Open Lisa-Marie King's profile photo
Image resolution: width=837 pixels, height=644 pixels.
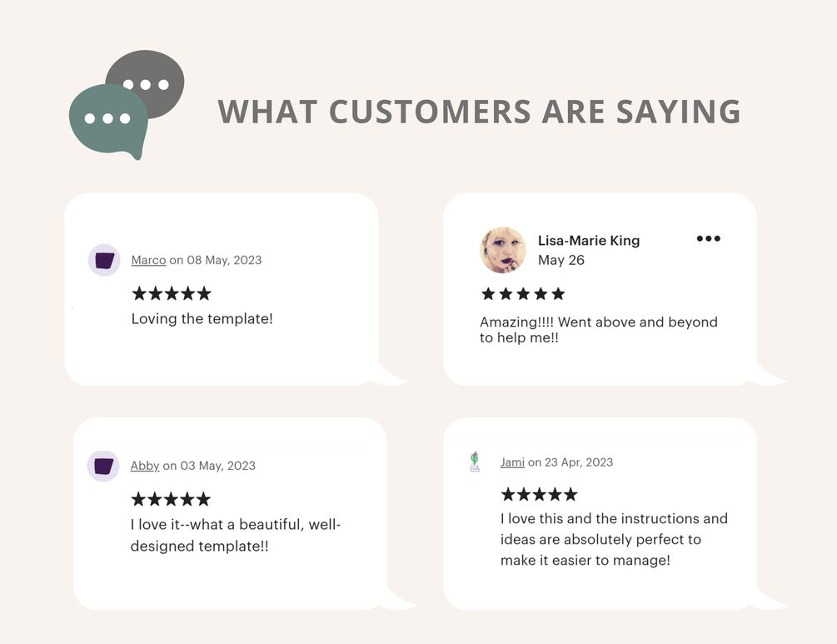(x=503, y=250)
